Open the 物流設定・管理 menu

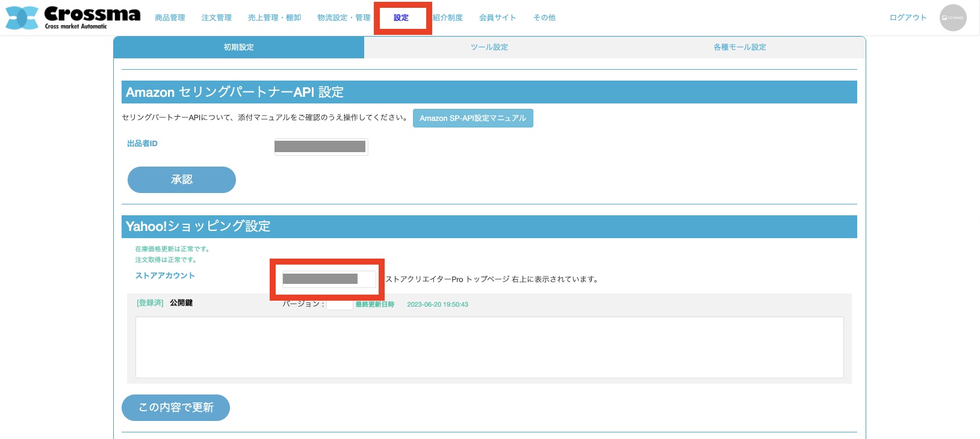coord(344,17)
